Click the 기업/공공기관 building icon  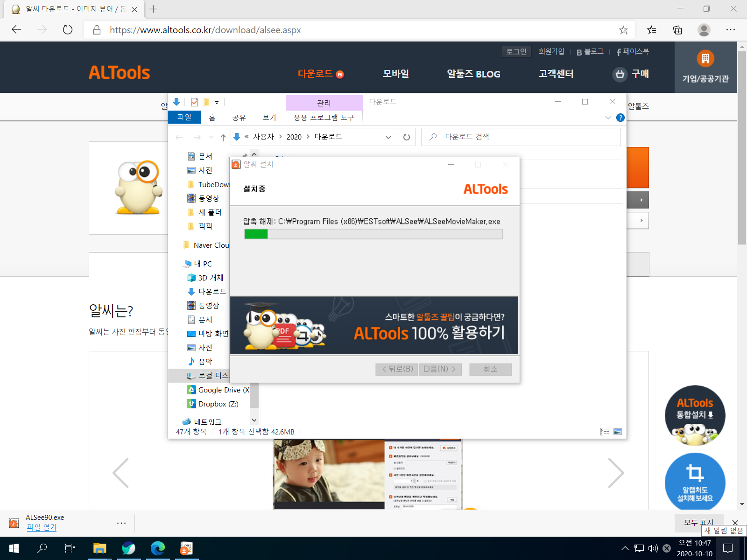[705, 58]
